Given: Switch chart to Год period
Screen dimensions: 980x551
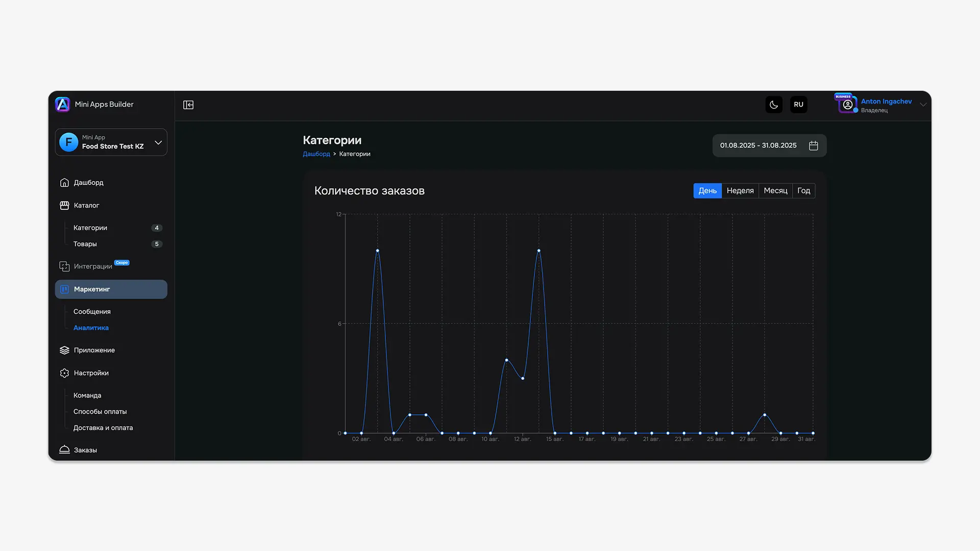Looking at the screenshot, I should [x=804, y=191].
